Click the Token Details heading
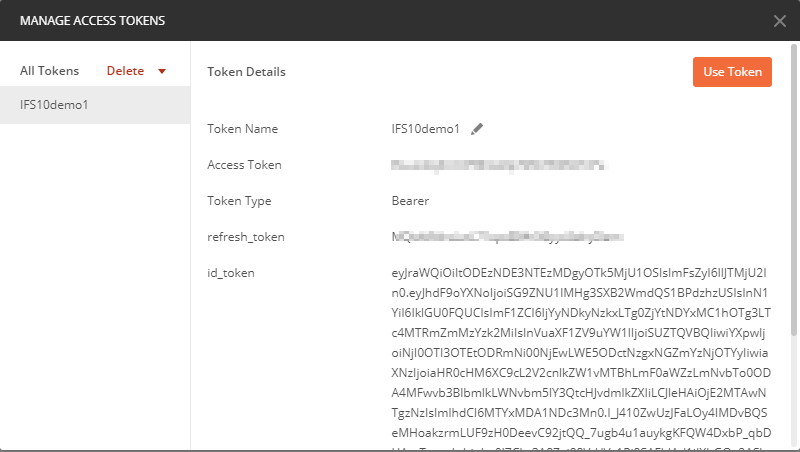The image size is (800, 452). tap(246, 72)
